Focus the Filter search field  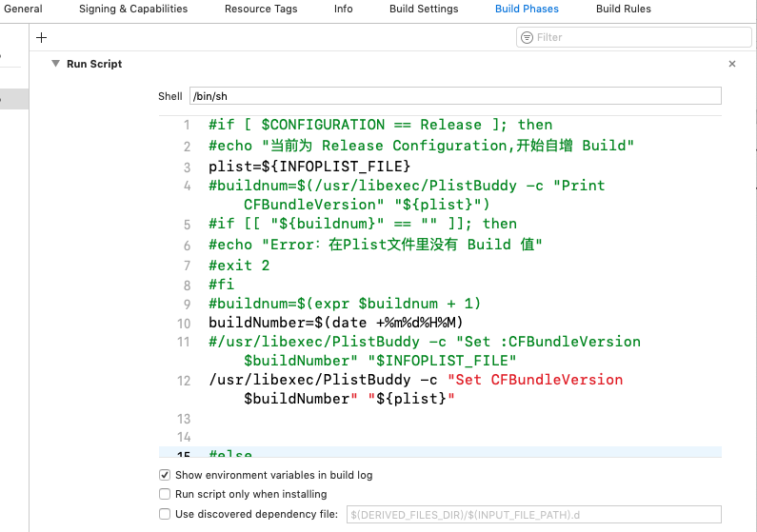point(633,37)
